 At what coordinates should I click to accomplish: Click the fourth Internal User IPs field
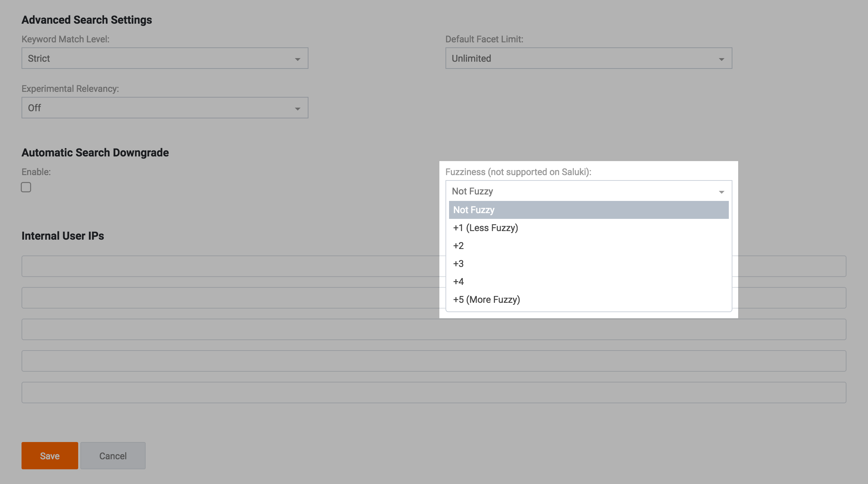434,361
